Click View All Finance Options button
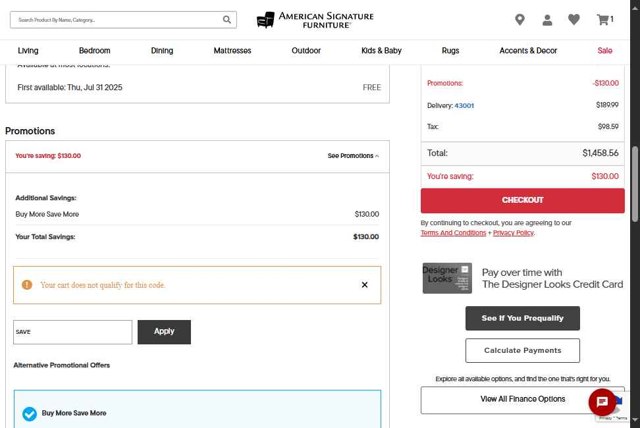Screen dimensions: 640x428 click(x=522, y=399)
